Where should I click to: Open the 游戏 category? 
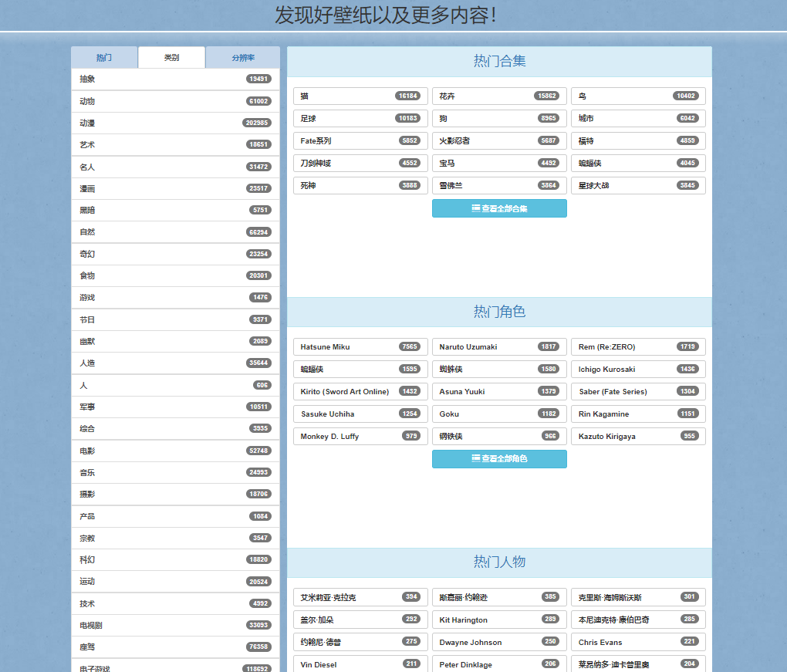pos(175,298)
